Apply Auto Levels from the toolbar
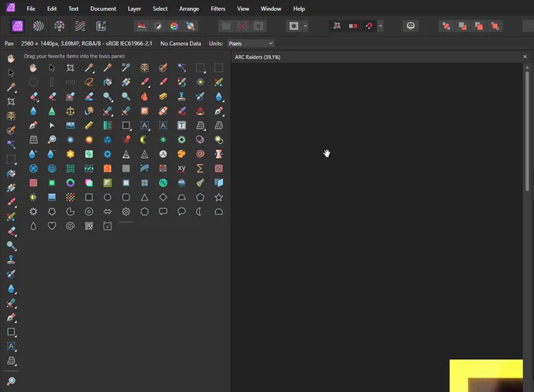The width and height of the screenshot is (534, 392). (x=141, y=26)
